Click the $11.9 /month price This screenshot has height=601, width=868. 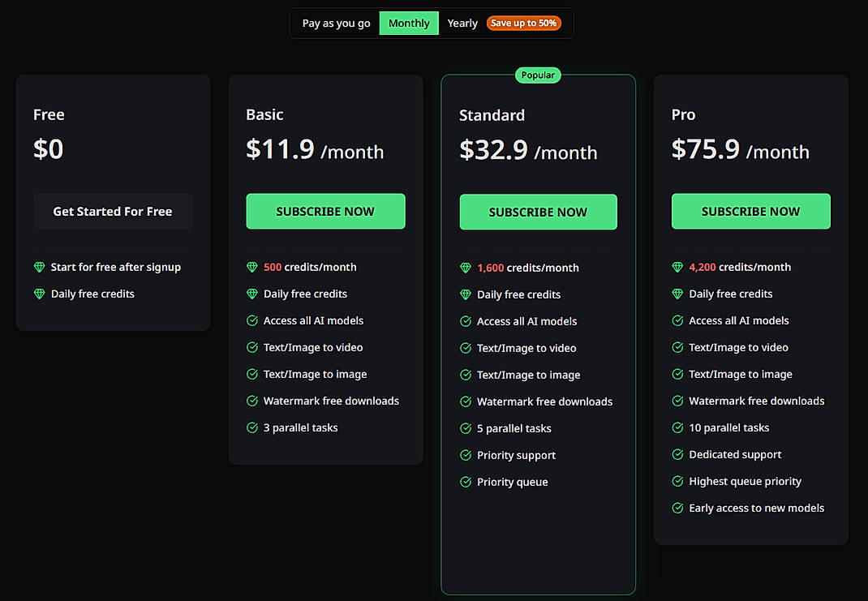[x=315, y=149]
